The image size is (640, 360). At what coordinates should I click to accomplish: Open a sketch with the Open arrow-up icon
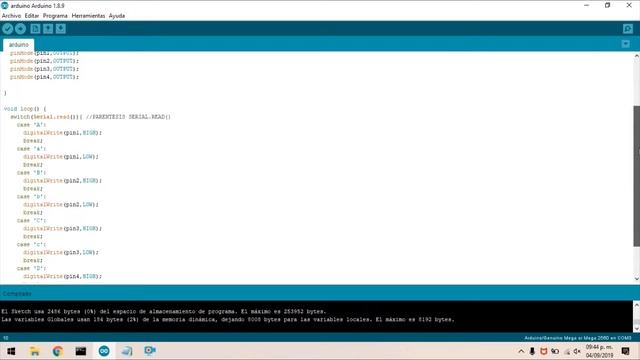(48, 29)
